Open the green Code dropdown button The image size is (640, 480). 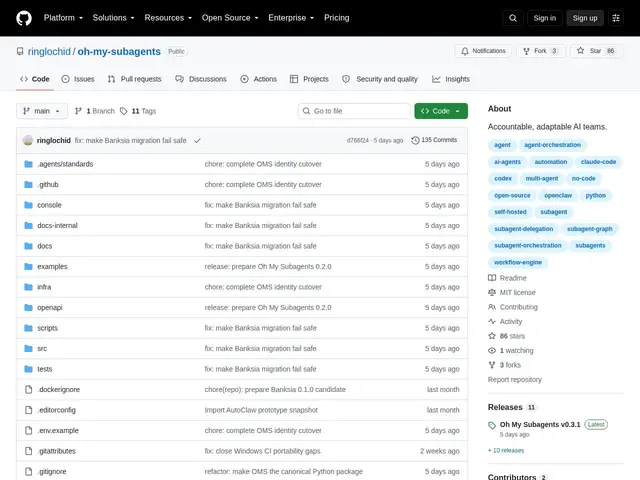click(x=441, y=111)
